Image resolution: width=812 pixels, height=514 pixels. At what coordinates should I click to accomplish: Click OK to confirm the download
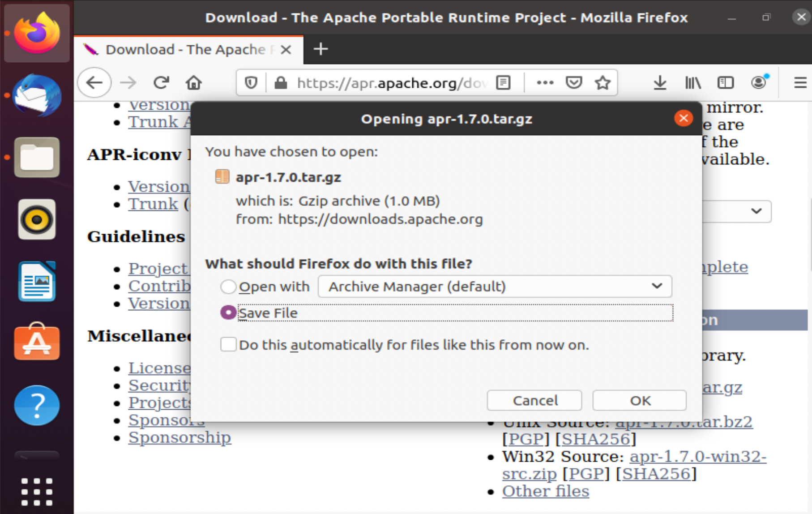click(x=639, y=400)
